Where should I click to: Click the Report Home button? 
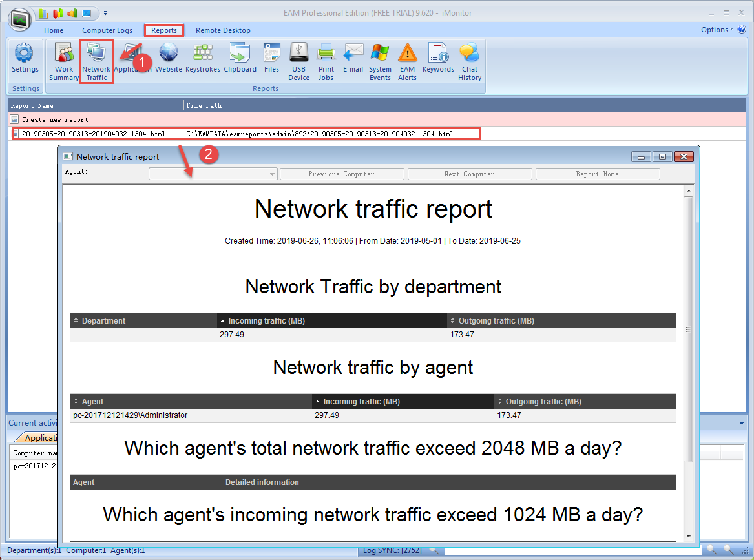pos(597,174)
